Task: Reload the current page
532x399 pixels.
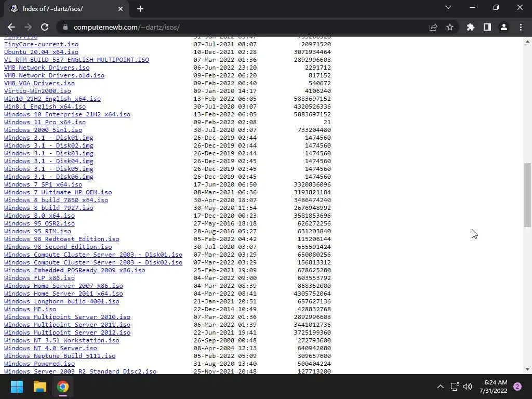Action: (45, 27)
